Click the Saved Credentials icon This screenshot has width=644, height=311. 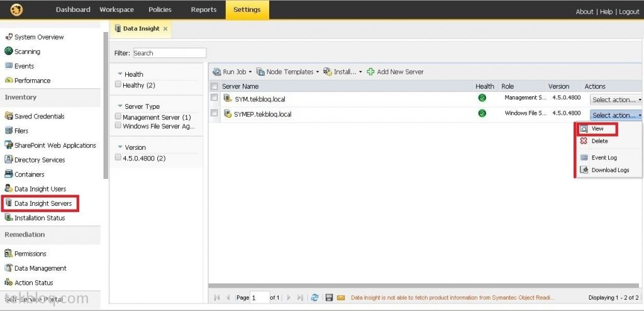9,116
